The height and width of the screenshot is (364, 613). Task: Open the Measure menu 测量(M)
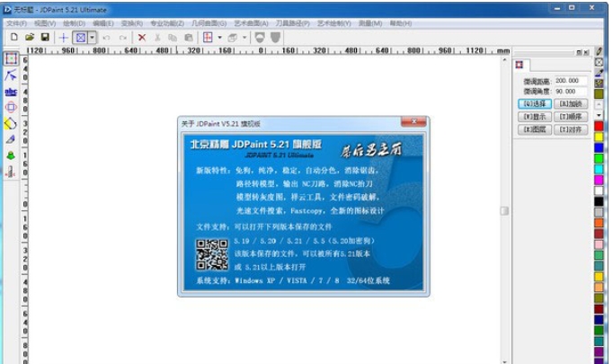click(x=370, y=23)
